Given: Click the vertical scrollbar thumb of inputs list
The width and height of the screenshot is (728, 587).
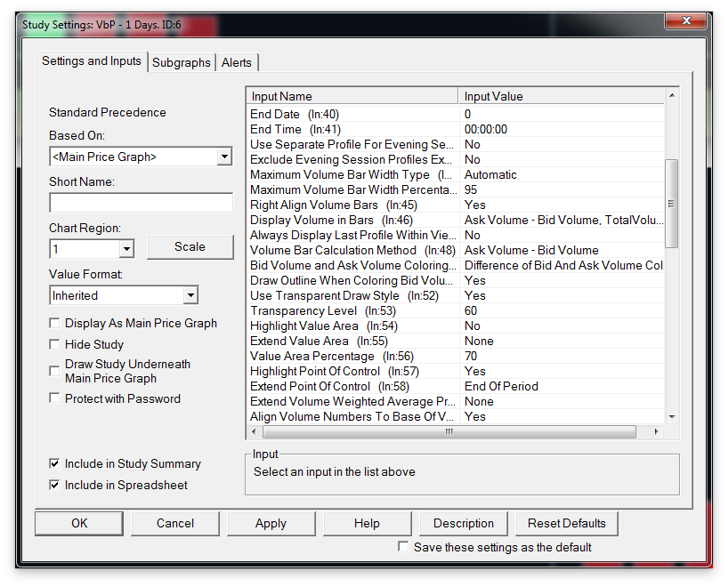Looking at the screenshot, I should [671, 204].
